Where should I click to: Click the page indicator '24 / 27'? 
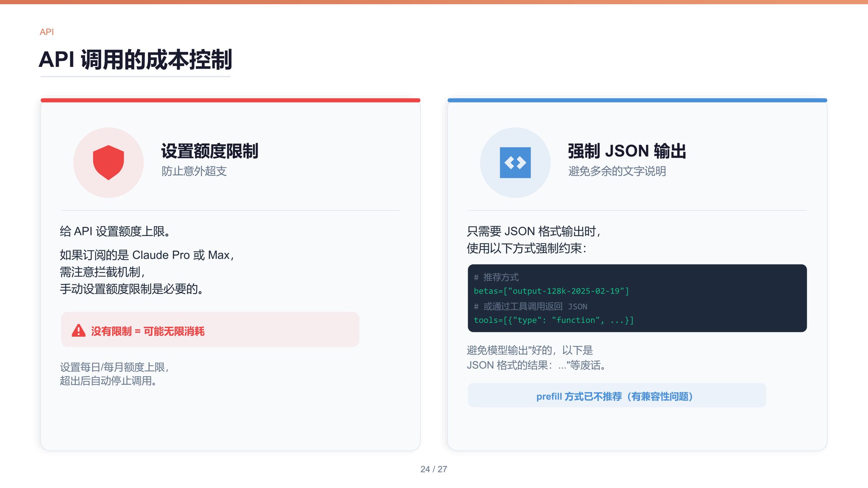click(434, 469)
